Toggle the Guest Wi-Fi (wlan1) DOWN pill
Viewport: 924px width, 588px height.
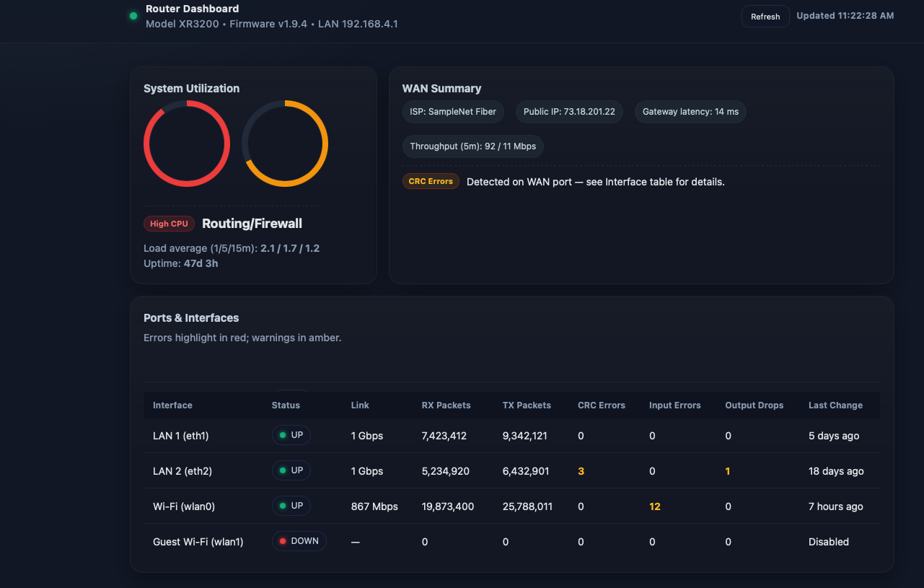(299, 541)
